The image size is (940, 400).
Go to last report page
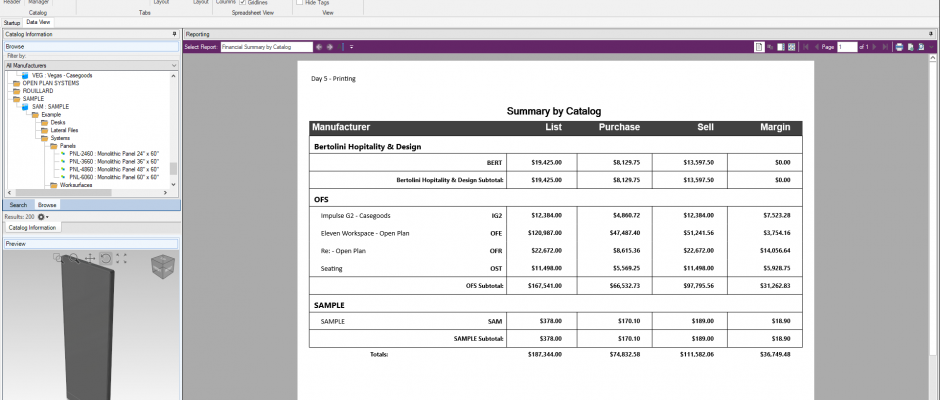click(885, 47)
